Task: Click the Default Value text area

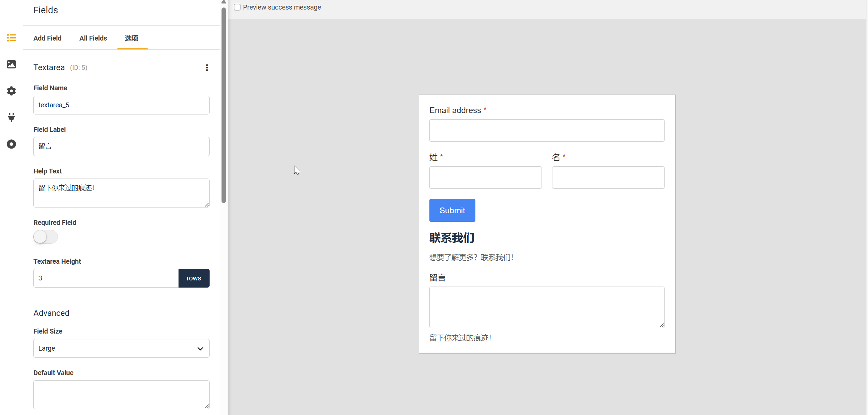Action: coord(121,394)
